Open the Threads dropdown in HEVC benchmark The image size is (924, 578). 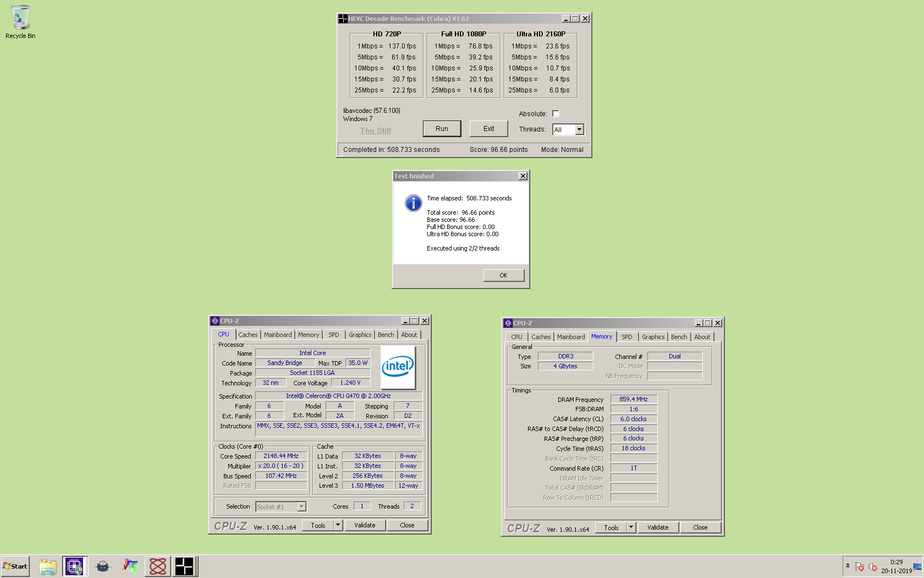pos(579,129)
